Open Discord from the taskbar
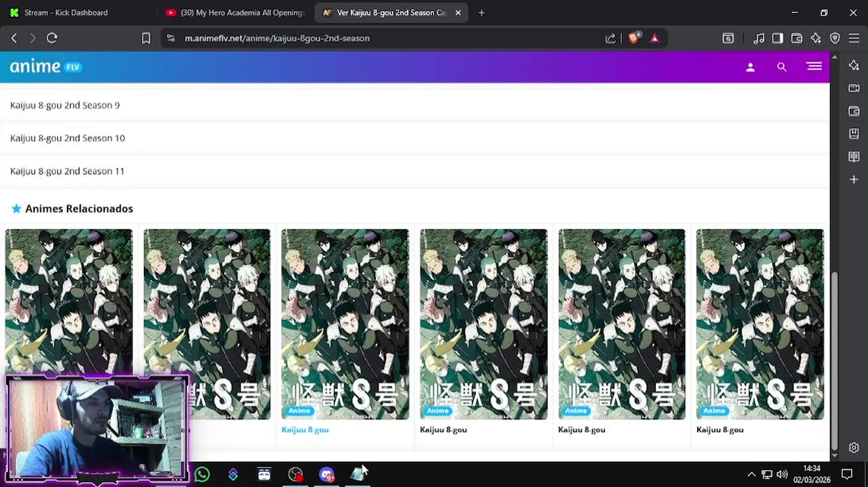 [327, 475]
